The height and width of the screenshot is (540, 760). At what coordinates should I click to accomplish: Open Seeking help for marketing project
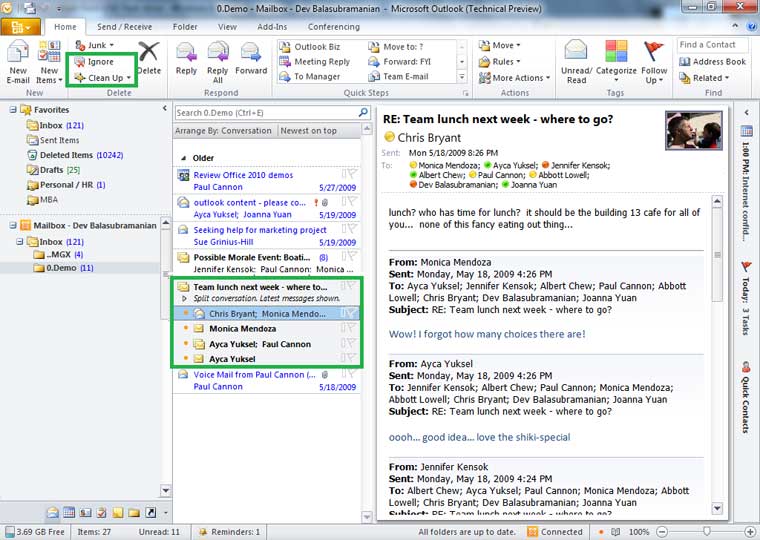tap(267, 236)
